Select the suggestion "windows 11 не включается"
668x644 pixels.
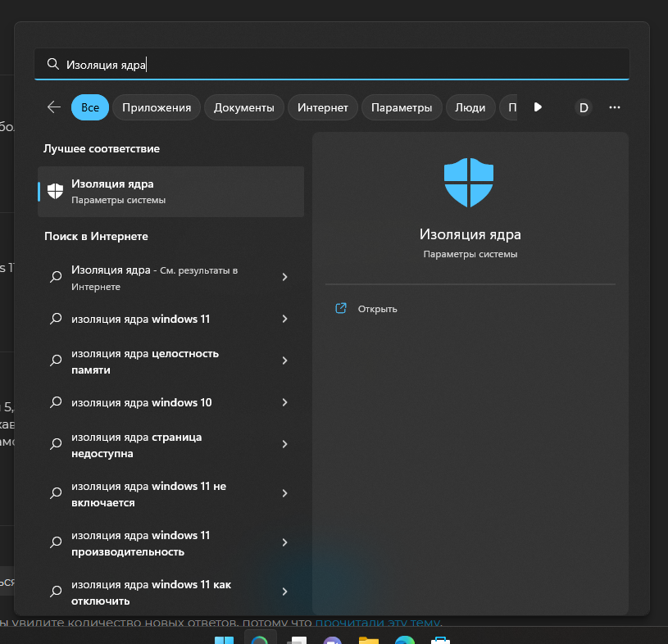coord(170,494)
